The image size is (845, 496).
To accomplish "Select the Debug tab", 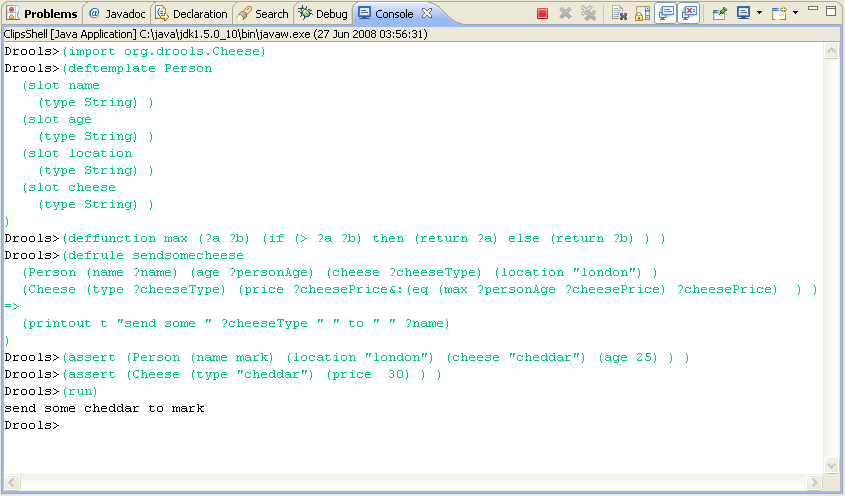I will (323, 14).
